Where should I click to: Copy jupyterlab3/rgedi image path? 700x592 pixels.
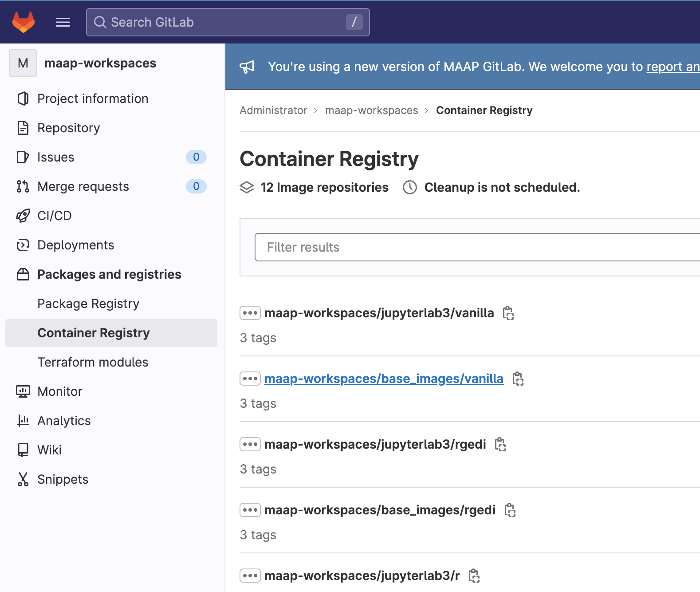click(500, 444)
